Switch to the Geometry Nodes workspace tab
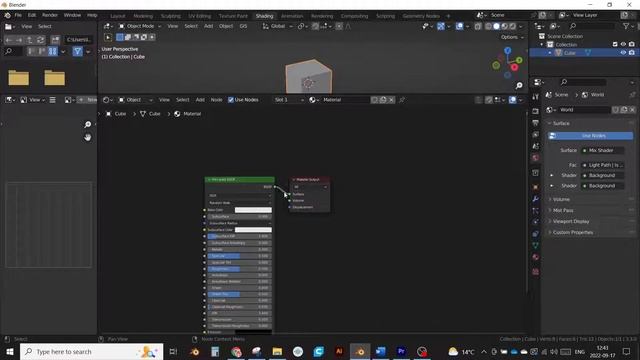 pos(421,16)
